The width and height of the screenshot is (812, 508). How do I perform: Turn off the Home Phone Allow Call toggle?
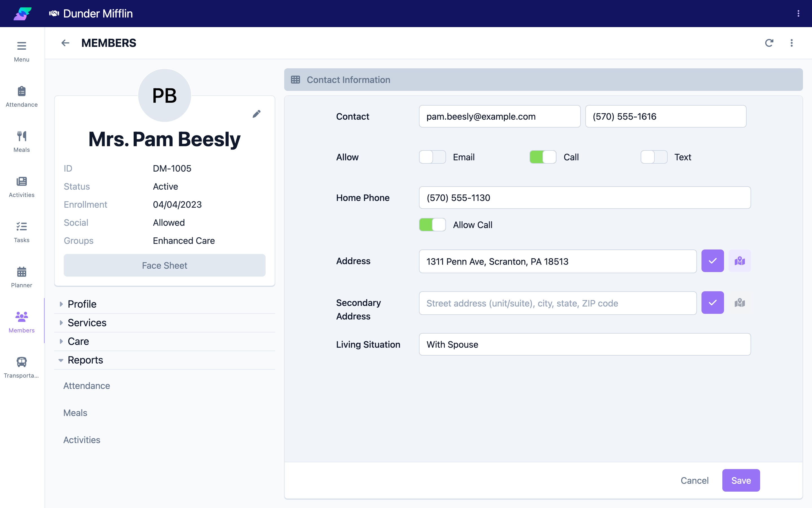pyautogui.click(x=432, y=225)
